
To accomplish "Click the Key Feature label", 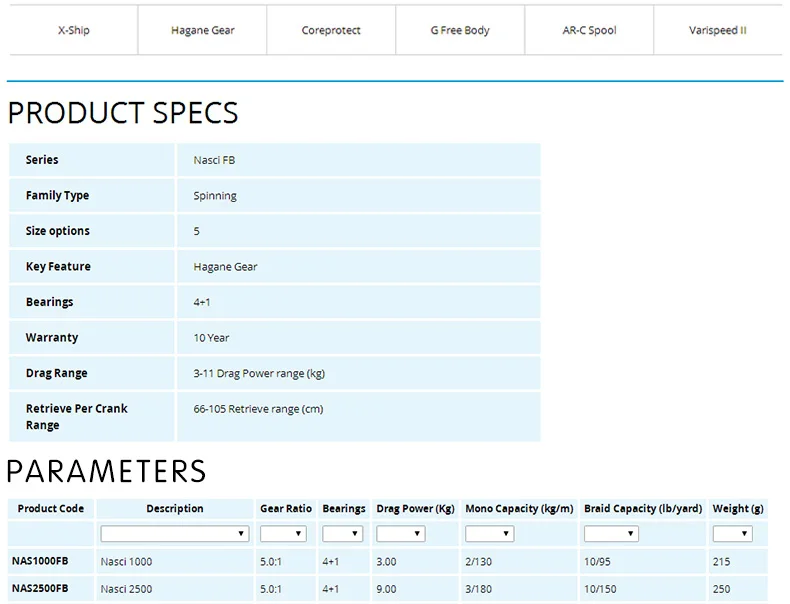I will [58, 266].
